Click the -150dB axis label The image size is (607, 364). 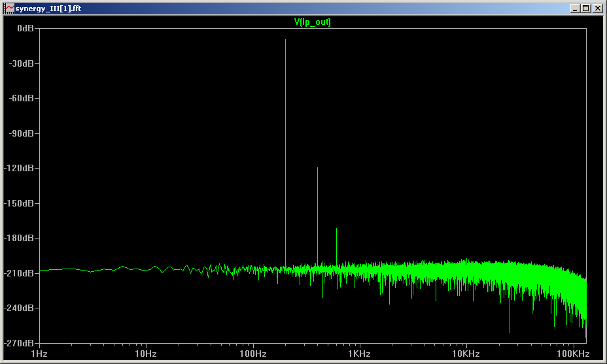pyautogui.click(x=20, y=203)
